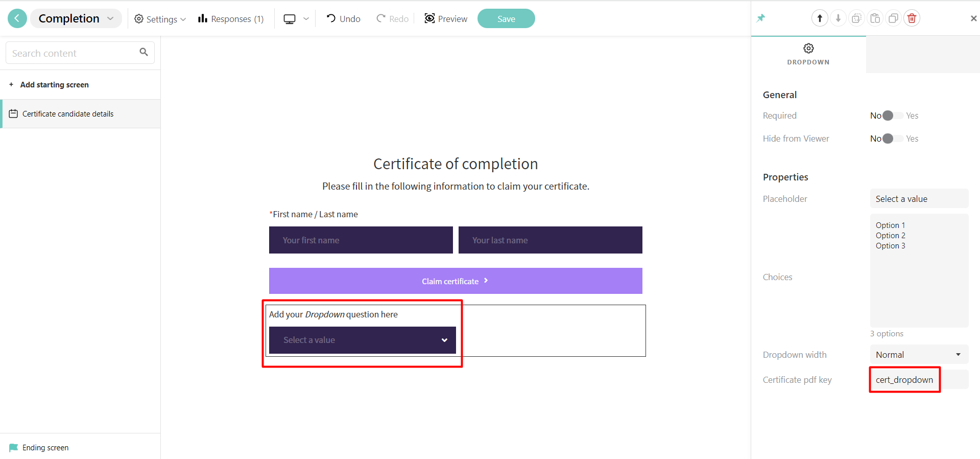Move element up with the up arrow
This screenshot has height=459, width=980.
820,18
